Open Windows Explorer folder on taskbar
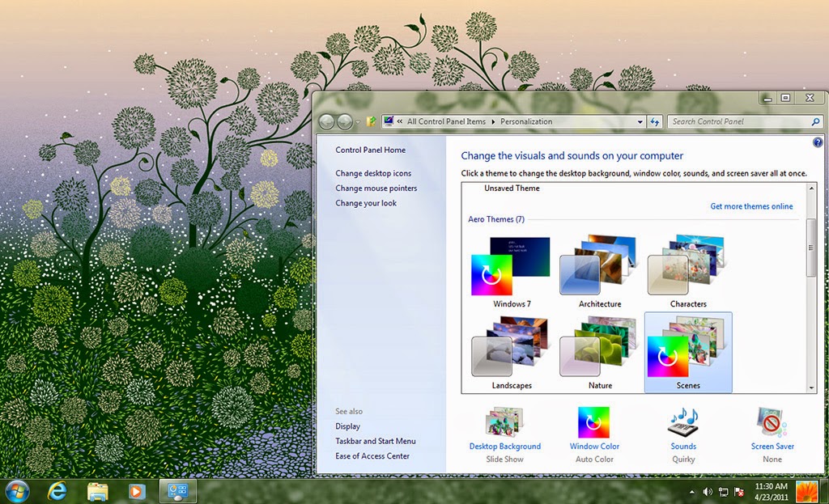The height and width of the screenshot is (504, 829). [97, 491]
